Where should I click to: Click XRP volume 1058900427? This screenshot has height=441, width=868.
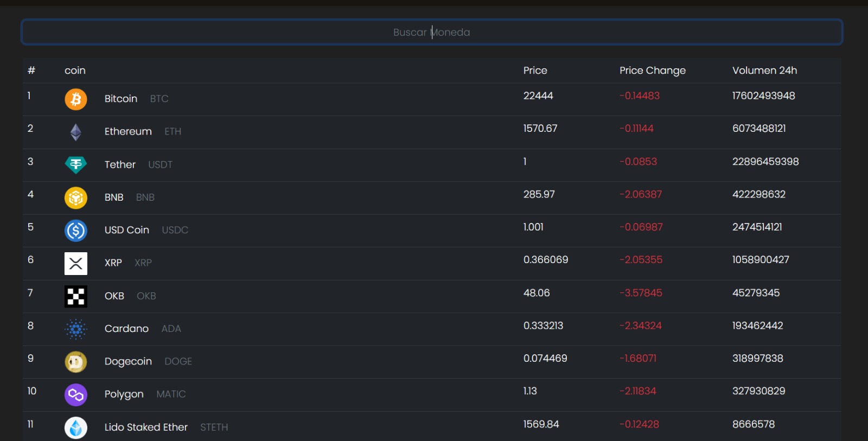point(761,260)
